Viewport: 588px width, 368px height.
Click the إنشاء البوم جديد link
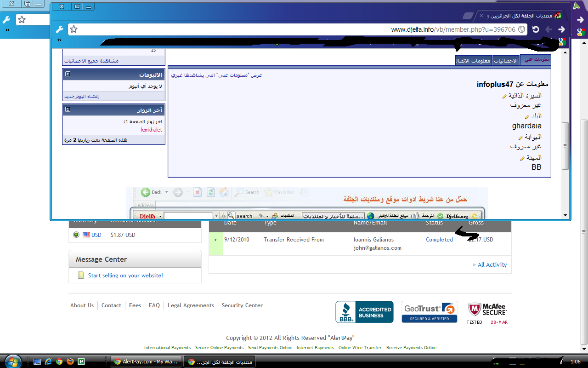coord(81,97)
